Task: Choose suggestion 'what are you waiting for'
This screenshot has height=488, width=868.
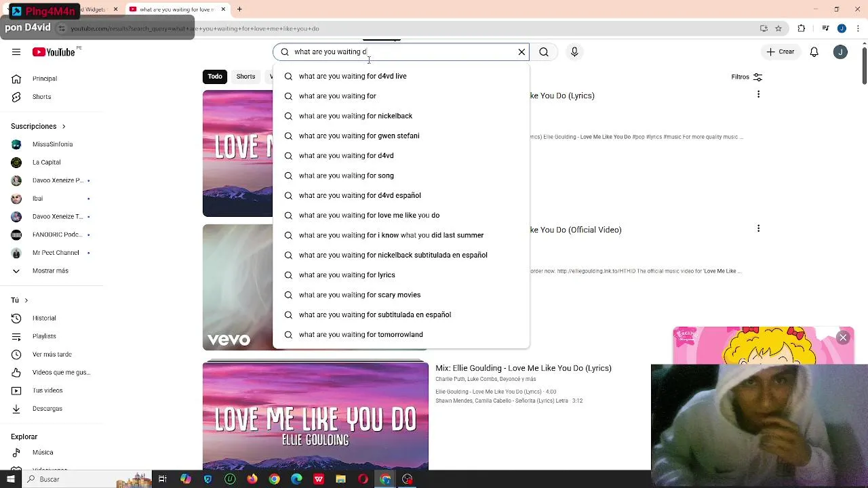Action: point(401,96)
